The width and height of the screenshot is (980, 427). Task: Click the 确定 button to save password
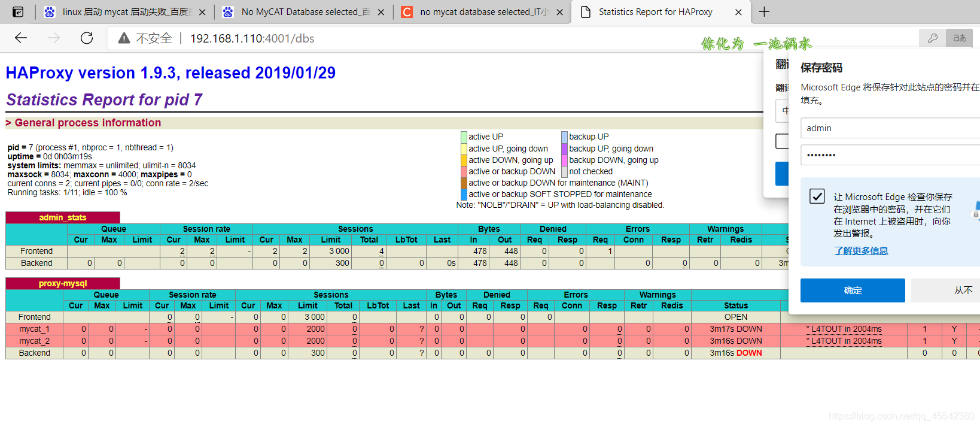coord(853,290)
